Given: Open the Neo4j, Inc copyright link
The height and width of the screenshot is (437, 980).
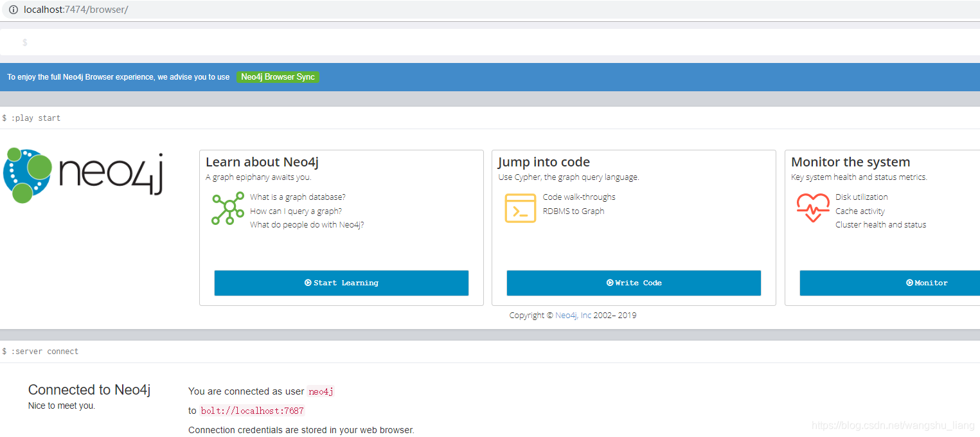Looking at the screenshot, I should (573, 315).
